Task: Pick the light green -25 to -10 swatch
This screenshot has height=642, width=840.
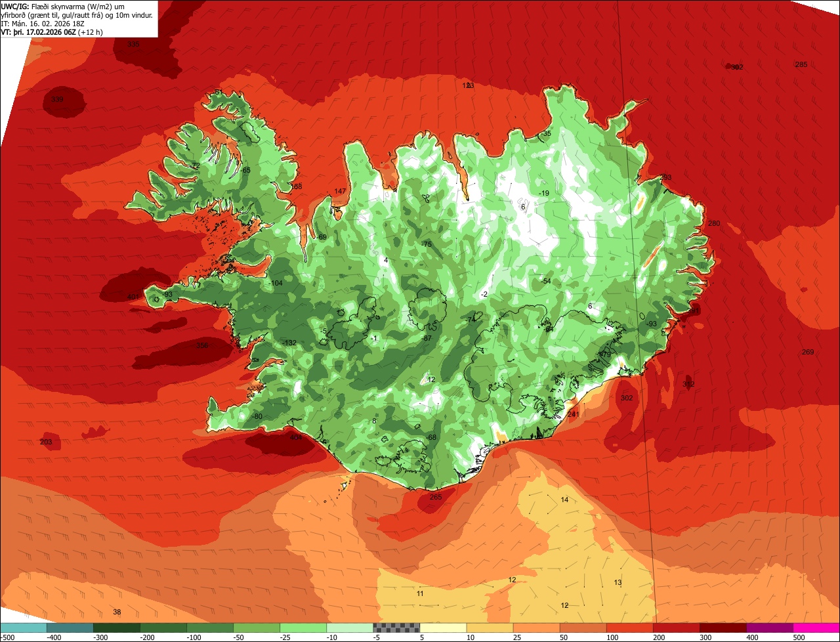Action: coord(303,628)
